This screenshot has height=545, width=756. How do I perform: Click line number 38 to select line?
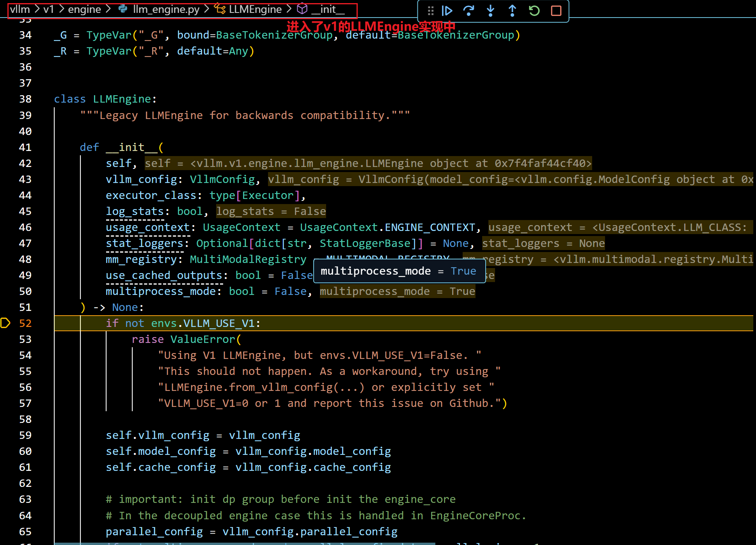point(25,99)
